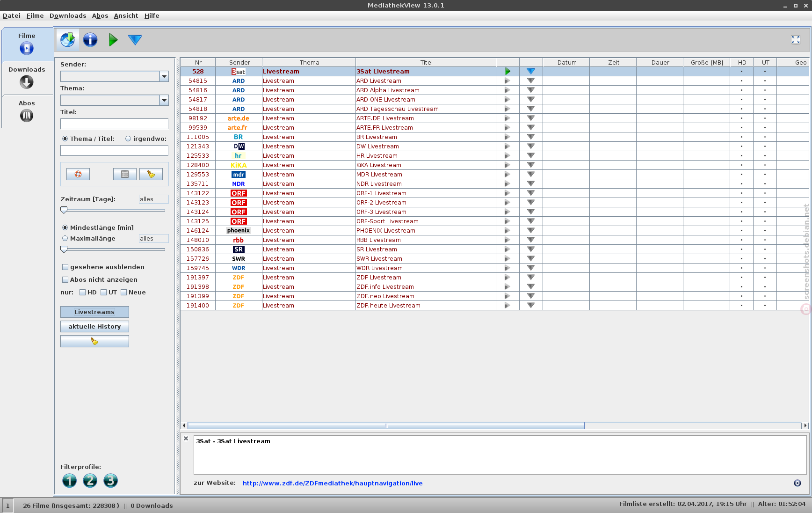Open the Filme tab
812x513 pixels.
27,44
